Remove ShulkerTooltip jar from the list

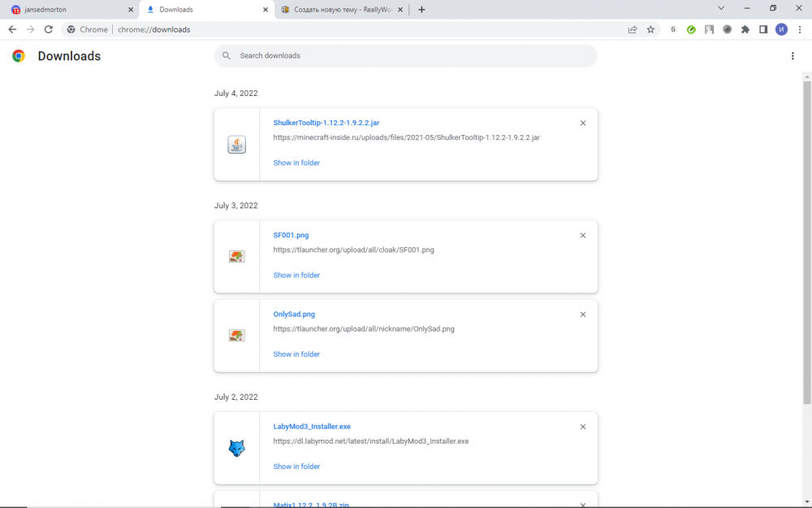pos(582,123)
